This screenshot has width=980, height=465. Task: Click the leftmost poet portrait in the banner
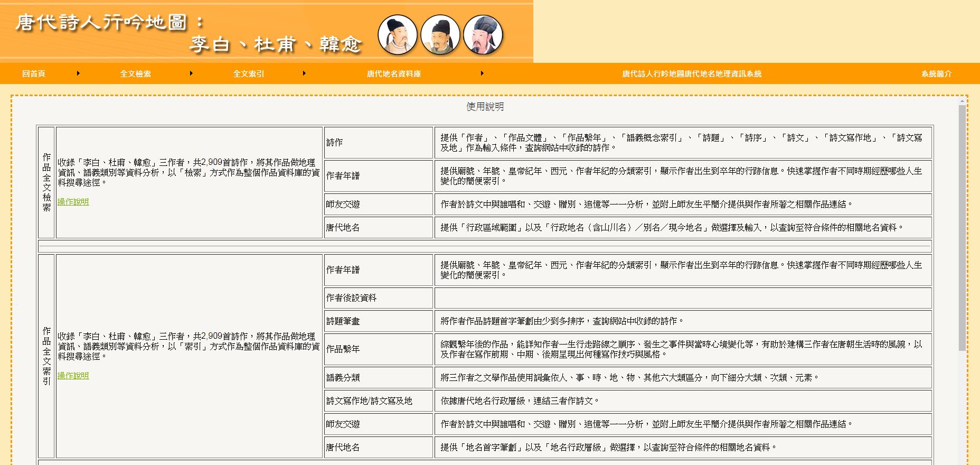[397, 35]
